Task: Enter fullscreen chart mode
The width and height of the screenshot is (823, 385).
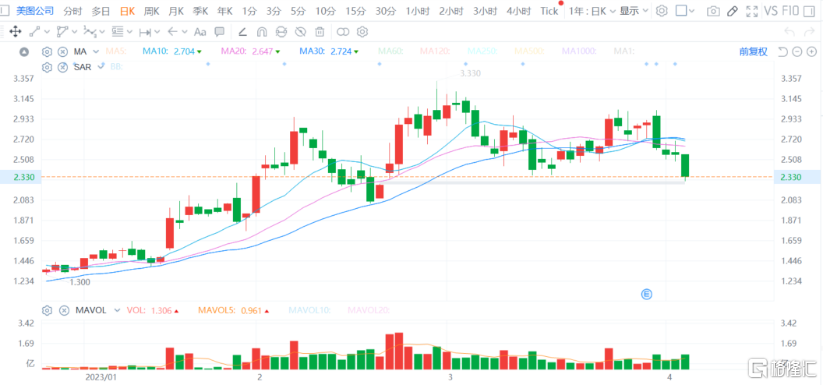Action: 752,10
